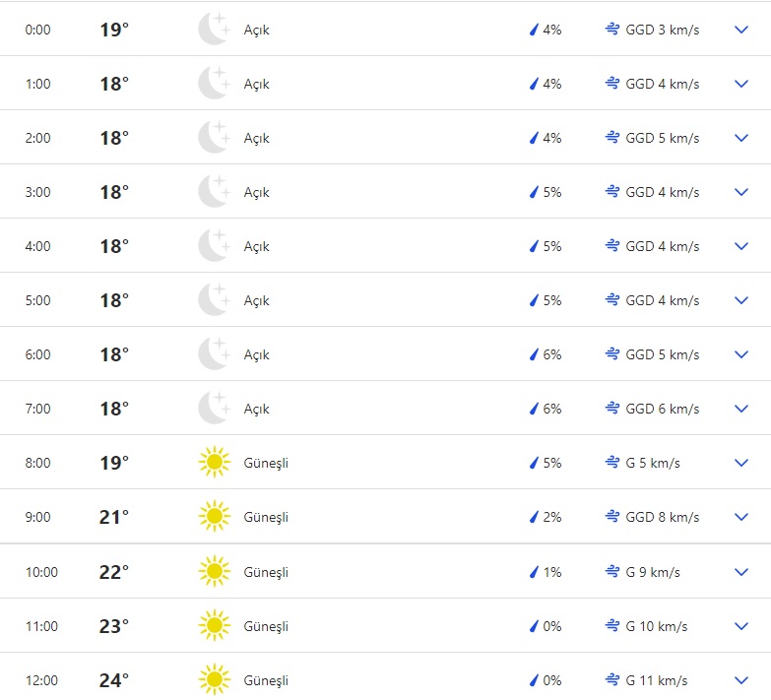Click the Güneşli label at 10:00
This screenshot has height=700, width=771.
coord(266,572)
